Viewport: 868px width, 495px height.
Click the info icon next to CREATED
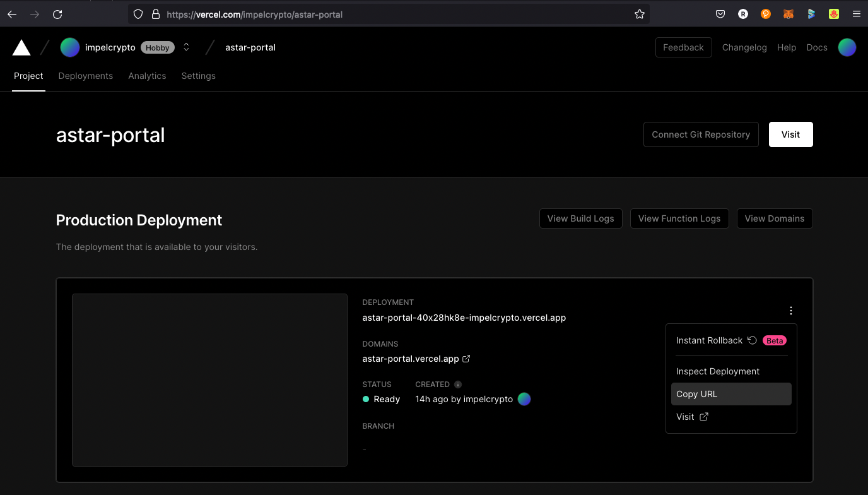click(x=458, y=385)
